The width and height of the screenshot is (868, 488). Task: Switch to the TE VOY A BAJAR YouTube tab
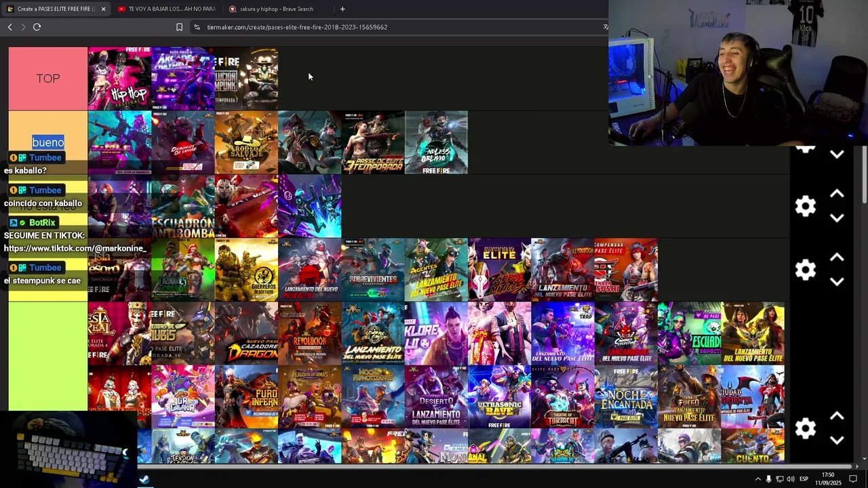(167, 9)
